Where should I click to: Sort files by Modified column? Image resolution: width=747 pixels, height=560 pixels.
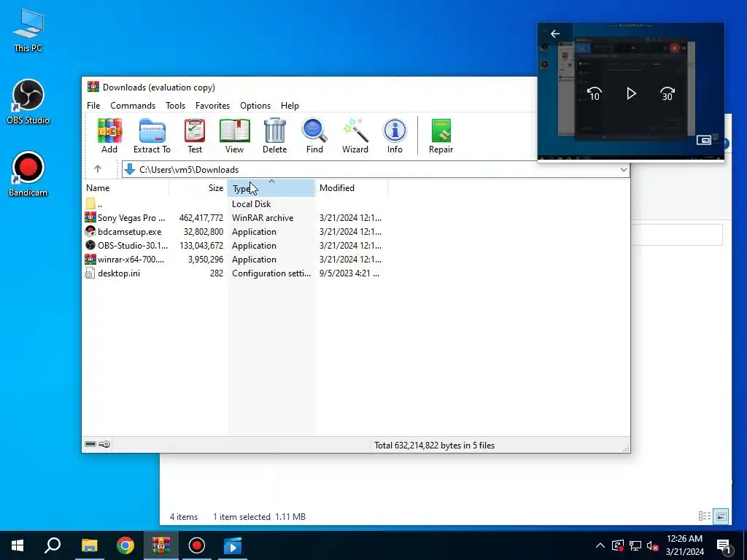click(352, 187)
